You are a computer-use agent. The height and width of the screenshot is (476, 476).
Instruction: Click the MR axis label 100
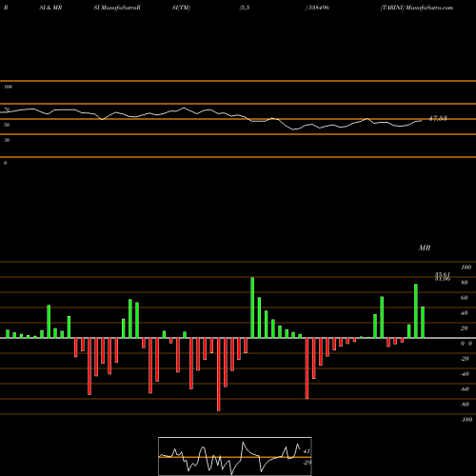[466, 268]
